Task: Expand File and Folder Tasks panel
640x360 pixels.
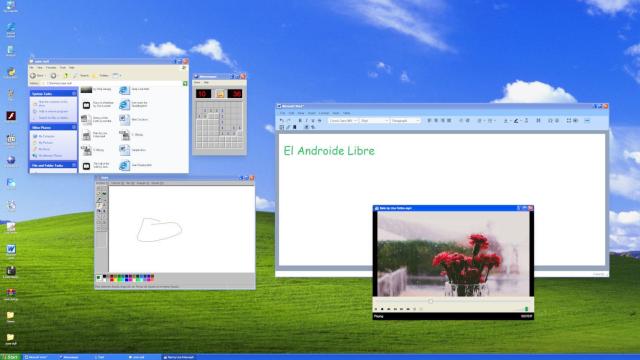Action: click(74, 165)
